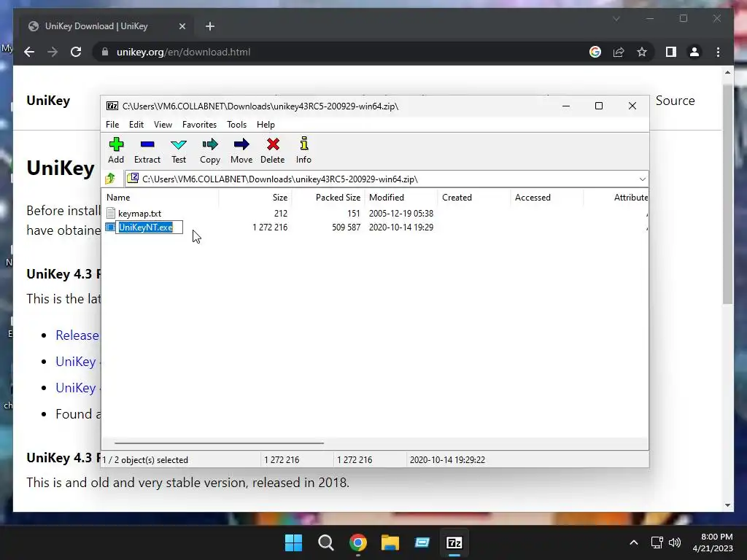Click the UniKey site logo text

point(48,101)
